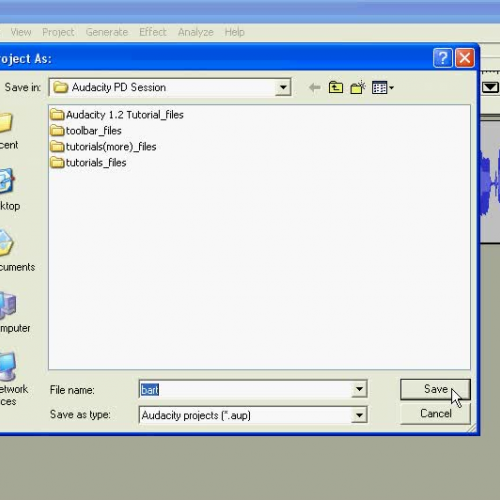Click the Cancel button
Screen dimensions: 500x500
[x=435, y=413]
